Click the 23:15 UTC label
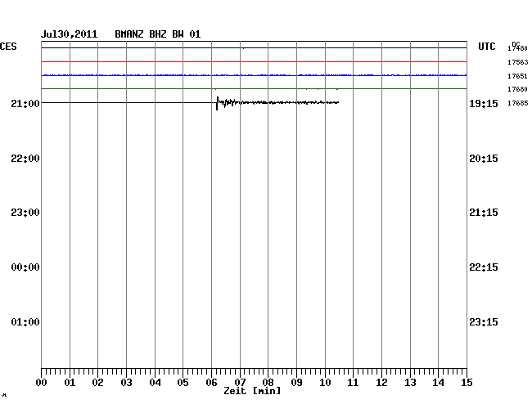The image size is (532, 404). 484,321
